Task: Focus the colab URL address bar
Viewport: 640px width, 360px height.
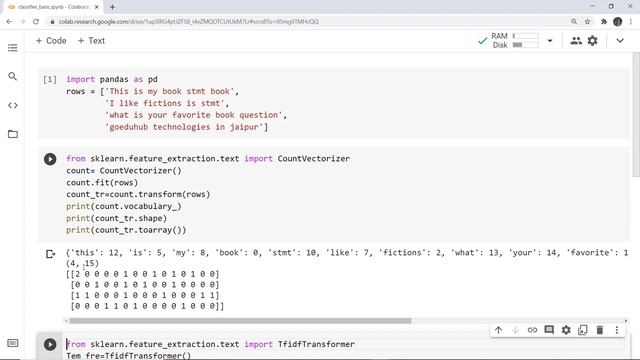Action: [x=189, y=22]
